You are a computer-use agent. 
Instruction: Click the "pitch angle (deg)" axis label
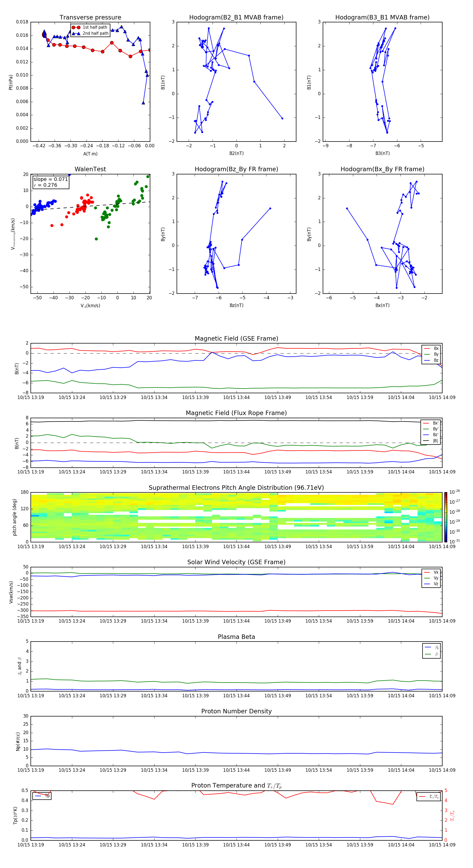pyautogui.click(x=14, y=517)
